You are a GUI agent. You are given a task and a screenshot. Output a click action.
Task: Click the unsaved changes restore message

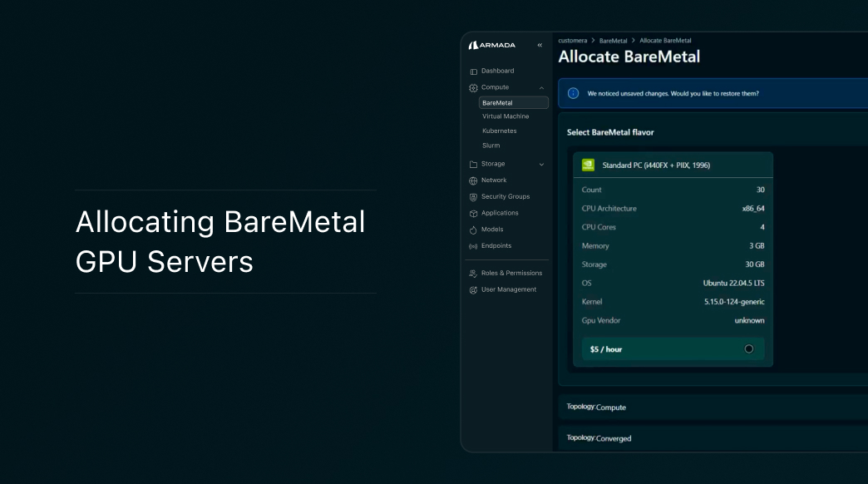pyautogui.click(x=673, y=94)
